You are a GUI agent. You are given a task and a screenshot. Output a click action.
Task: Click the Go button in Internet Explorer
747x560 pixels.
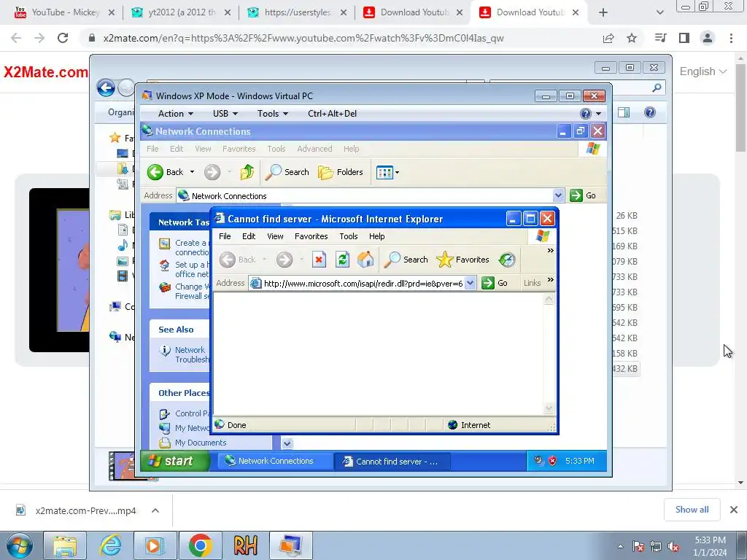click(x=495, y=283)
